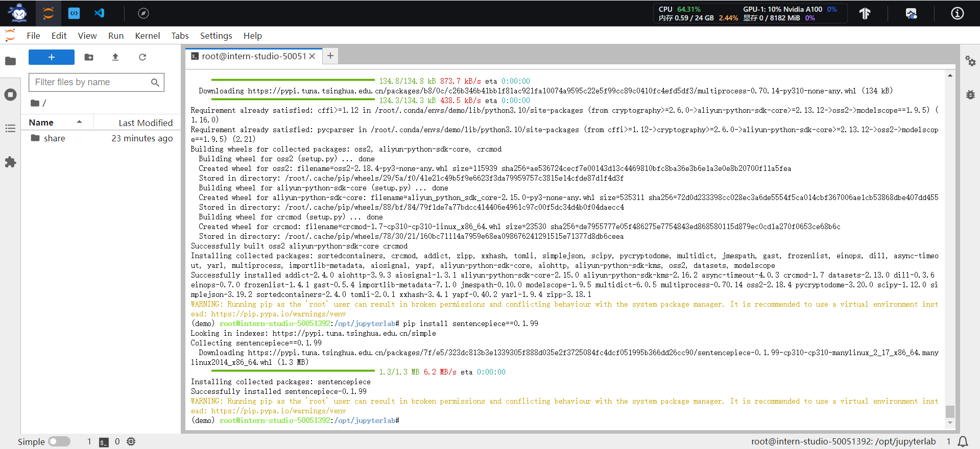Open the Extension Manager puzzle icon
980x449 pixels.
[10, 162]
